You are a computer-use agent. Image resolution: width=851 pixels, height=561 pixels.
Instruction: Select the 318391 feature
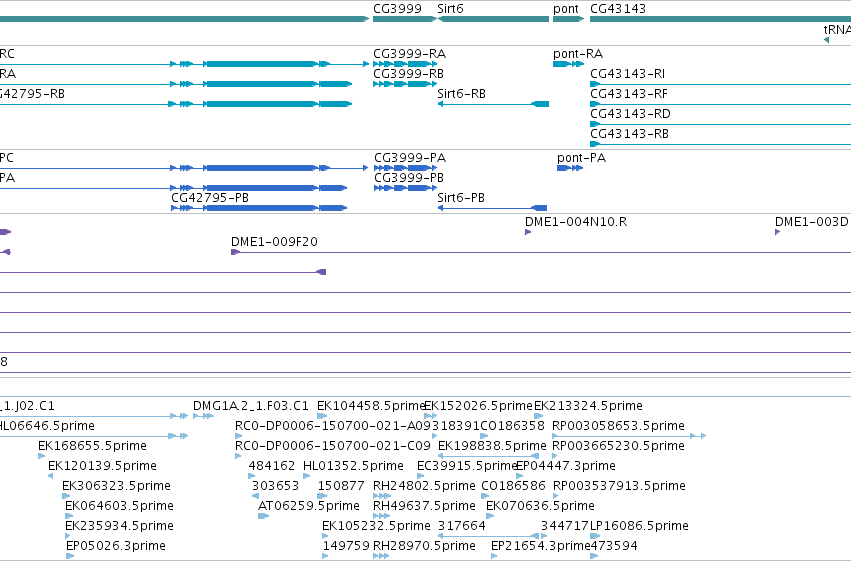pos(456,426)
